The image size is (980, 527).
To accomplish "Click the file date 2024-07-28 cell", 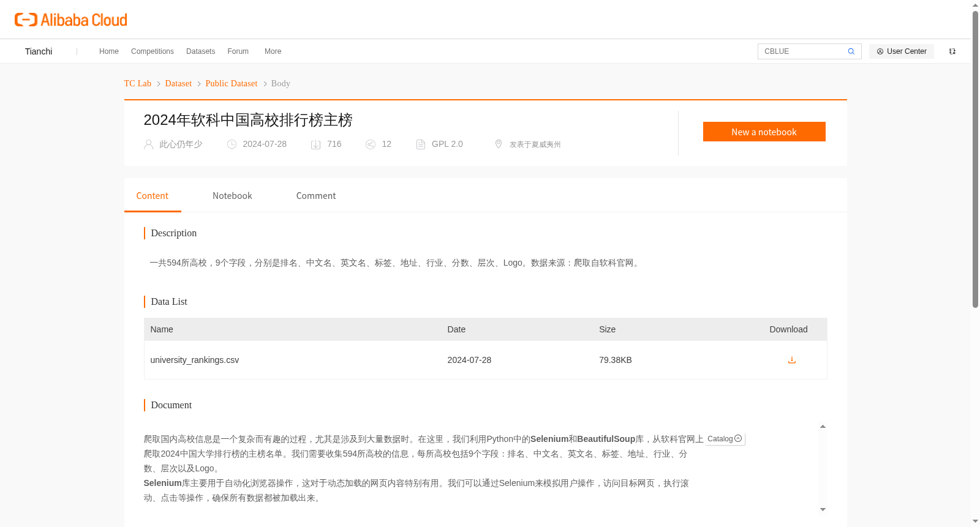I will 469,360.
